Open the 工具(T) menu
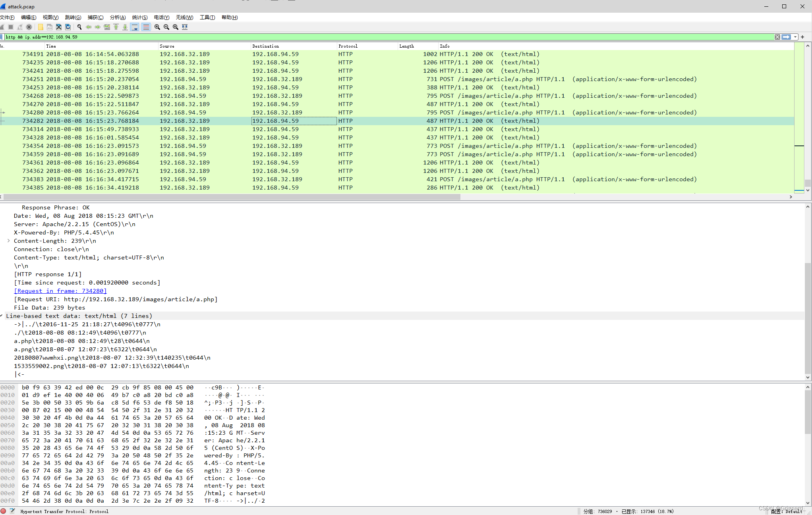This screenshot has width=812, height=515. pos(207,17)
